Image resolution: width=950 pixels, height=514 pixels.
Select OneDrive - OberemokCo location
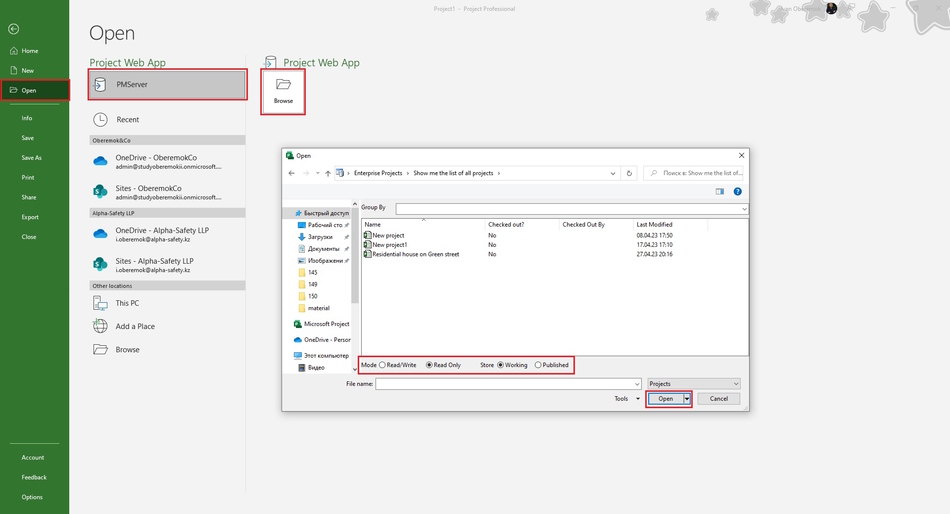[x=167, y=161]
